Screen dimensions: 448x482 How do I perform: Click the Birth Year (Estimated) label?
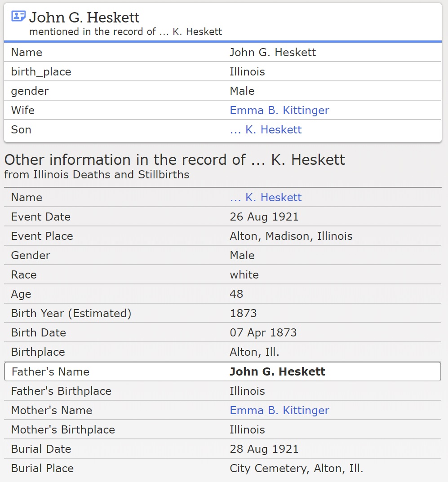point(71,313)
